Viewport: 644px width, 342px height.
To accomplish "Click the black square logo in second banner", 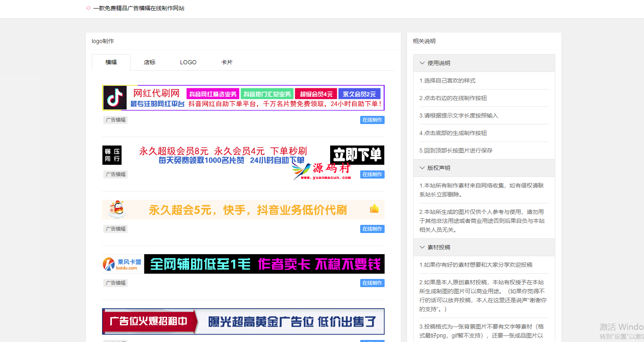I will 112,155.
